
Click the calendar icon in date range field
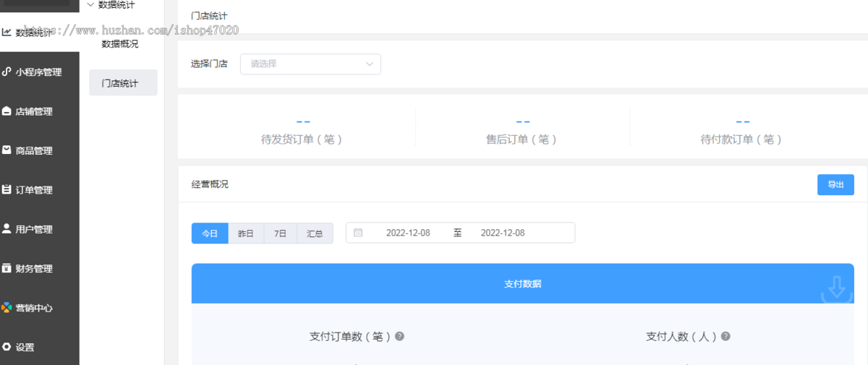tap(358, 233)
